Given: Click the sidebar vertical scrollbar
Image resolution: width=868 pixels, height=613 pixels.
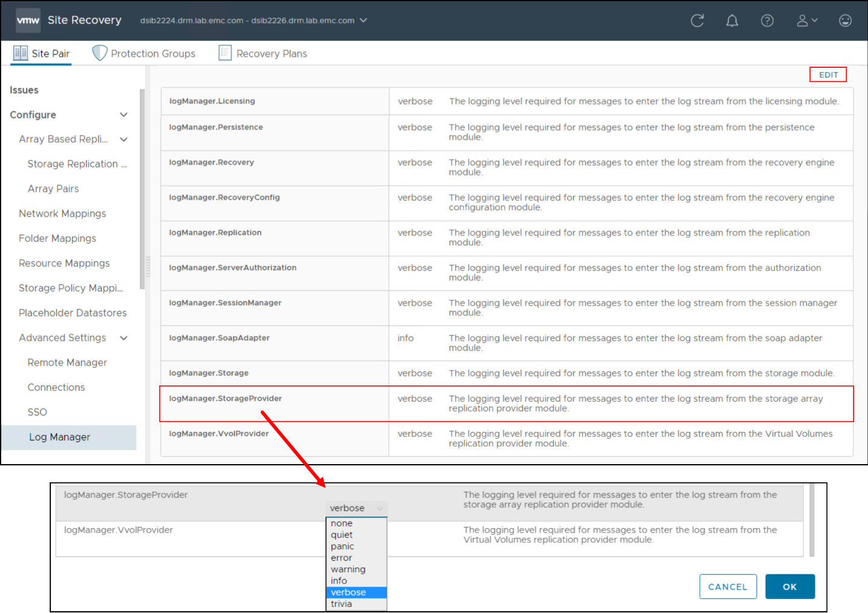Looking at the screenshot, I should (142, 189).
